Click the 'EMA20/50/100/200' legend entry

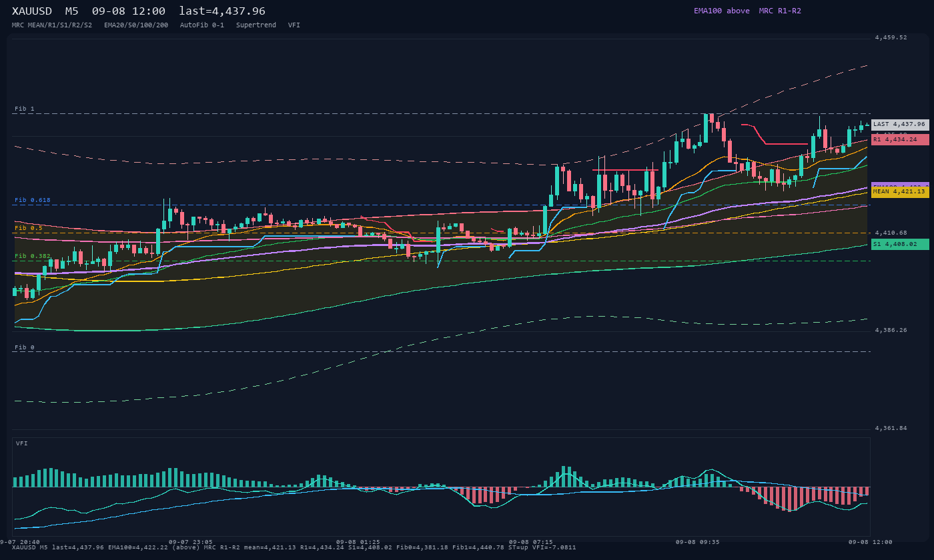[136, 25]
